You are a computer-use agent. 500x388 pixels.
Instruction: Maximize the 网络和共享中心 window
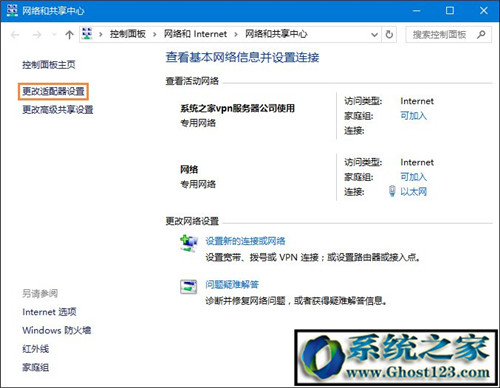[x=450, y=11]
